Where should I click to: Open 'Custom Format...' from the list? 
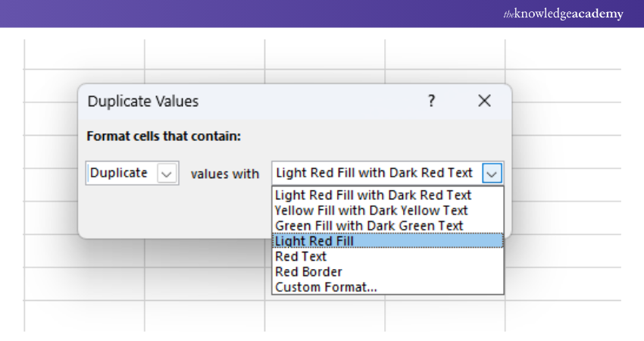(x=326, y=286)
